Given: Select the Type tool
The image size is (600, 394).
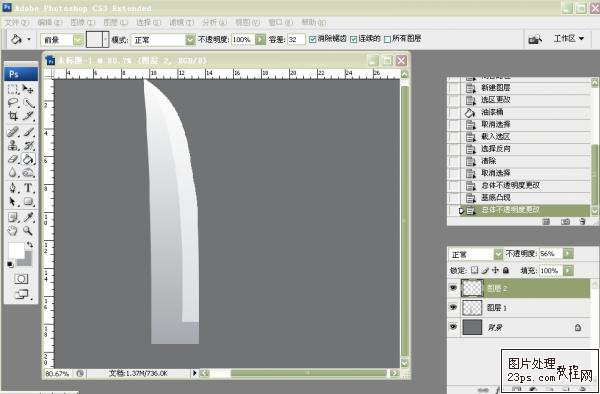Looking at the screenshot, I should point(28,187).
